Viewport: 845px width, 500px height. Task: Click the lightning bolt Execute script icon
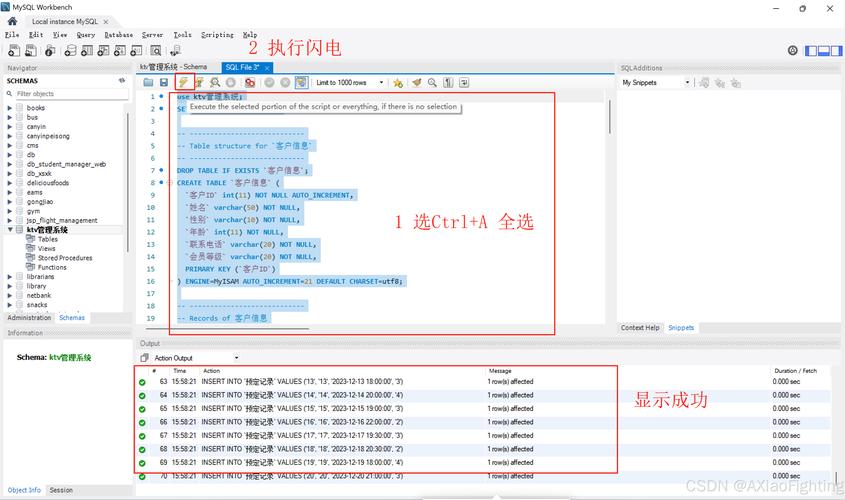(x=182, y=82)
